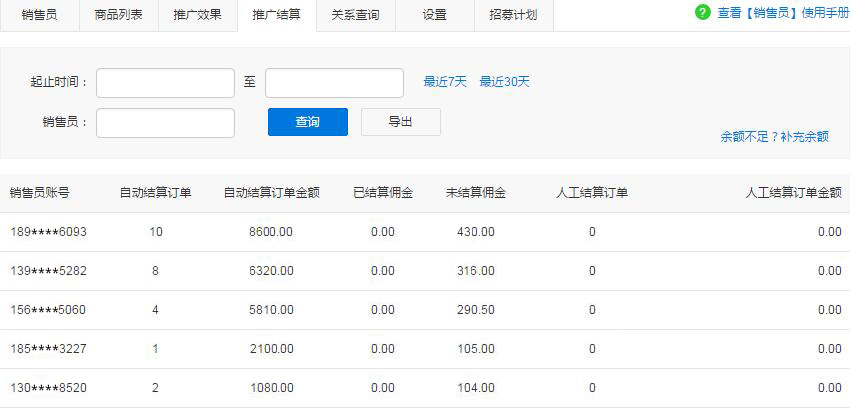851x409 pixels.
Task: Click account 189****6093 in the table
Action: click(48, 232)
